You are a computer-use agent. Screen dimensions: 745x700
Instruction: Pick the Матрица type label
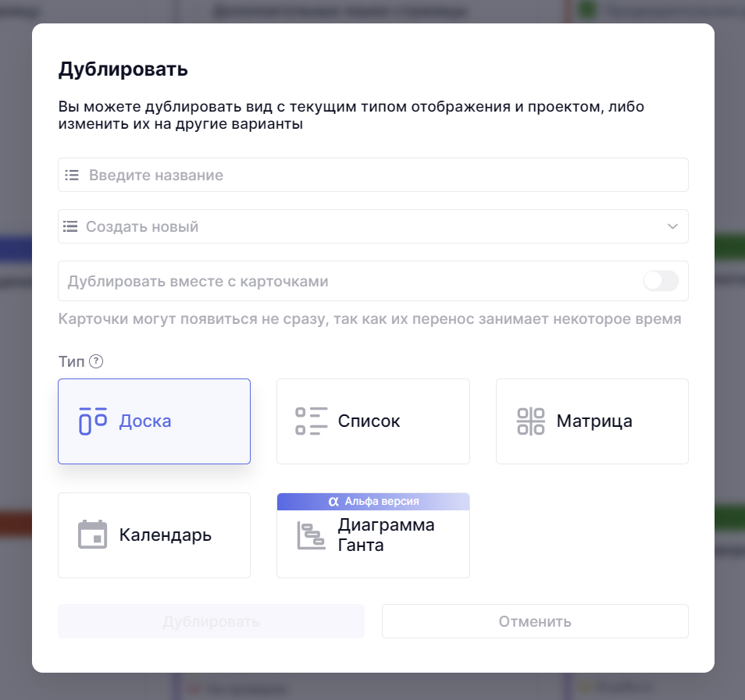tap(594, 421)
